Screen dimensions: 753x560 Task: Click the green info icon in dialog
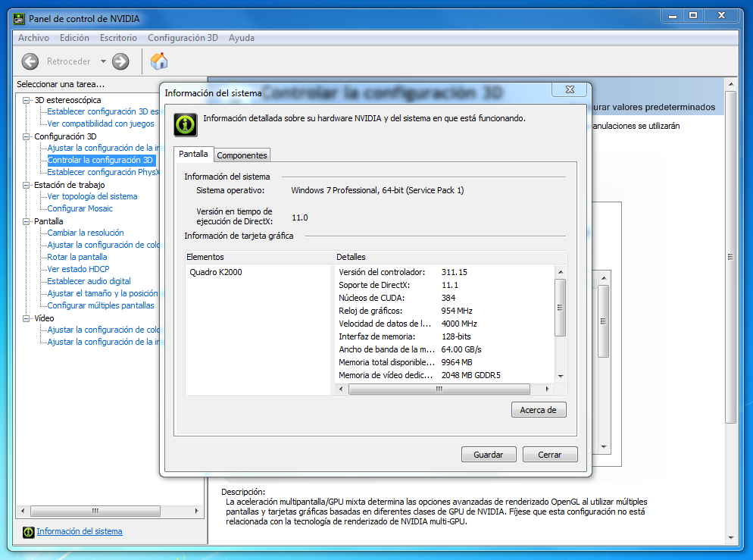coord(186,125)
